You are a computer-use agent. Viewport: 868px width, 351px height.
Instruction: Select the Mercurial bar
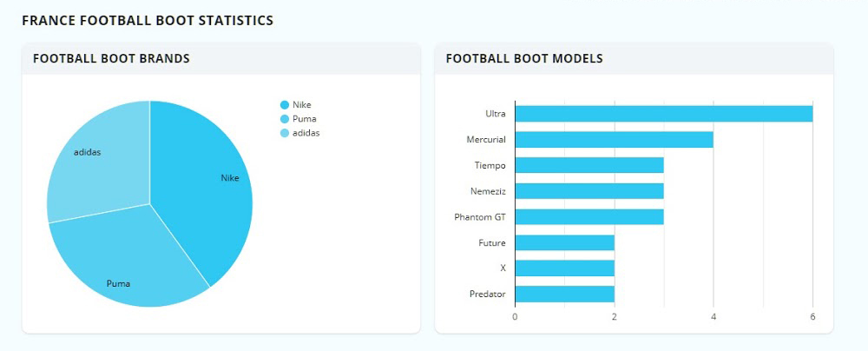click(x=614, y=139)
